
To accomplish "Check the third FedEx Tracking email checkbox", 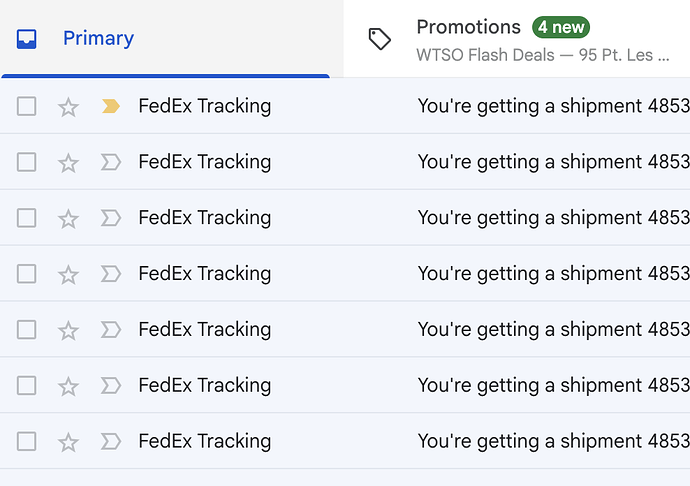I will pyautogui.click(x=27, y=218).
